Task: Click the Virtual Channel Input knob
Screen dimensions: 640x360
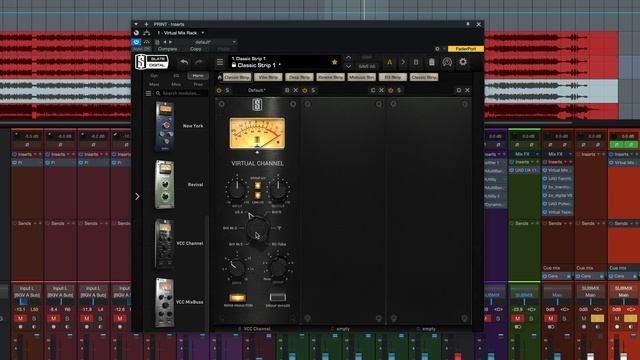Action: (x=236, y=190)
